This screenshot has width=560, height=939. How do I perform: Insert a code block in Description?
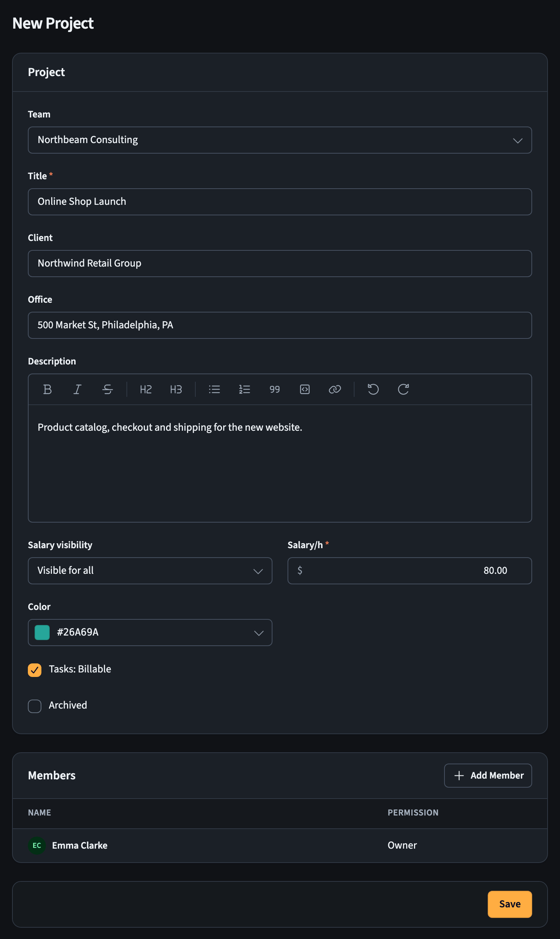click(x=305, y=389)
